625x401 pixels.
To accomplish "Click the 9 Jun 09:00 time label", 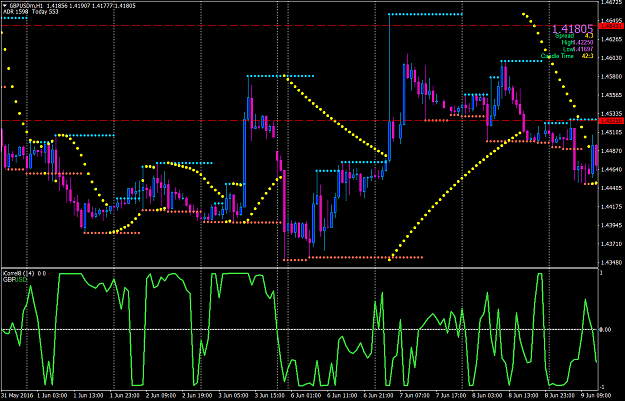I will click(596, 395).
